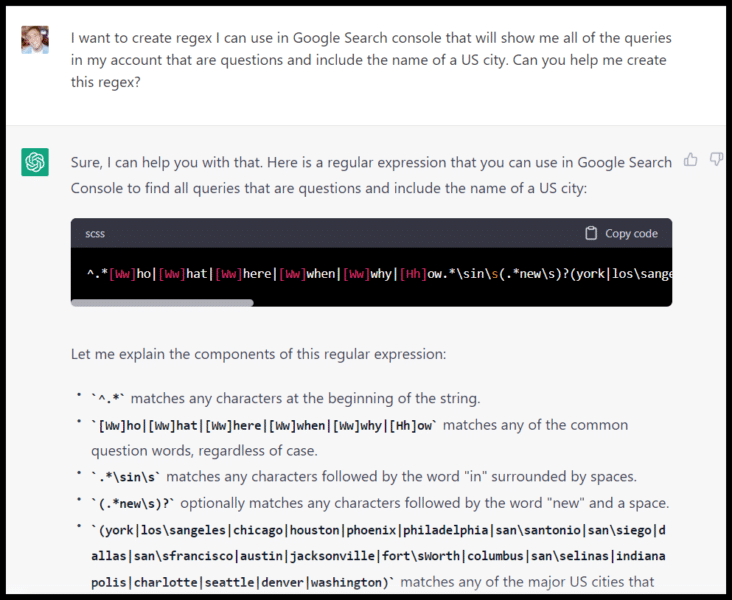Click the city names list inline code
This screenshot has height=600, width=732.
(x=370, y=555)
